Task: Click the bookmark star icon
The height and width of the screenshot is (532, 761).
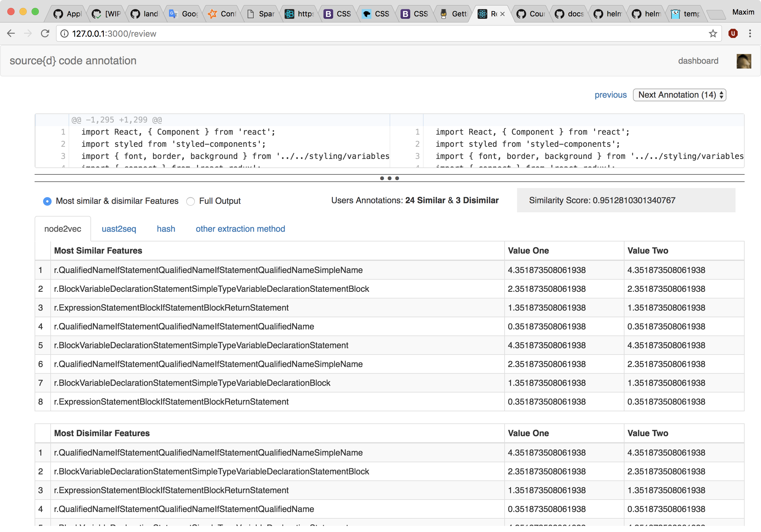Action: click(x=713, y=33)
